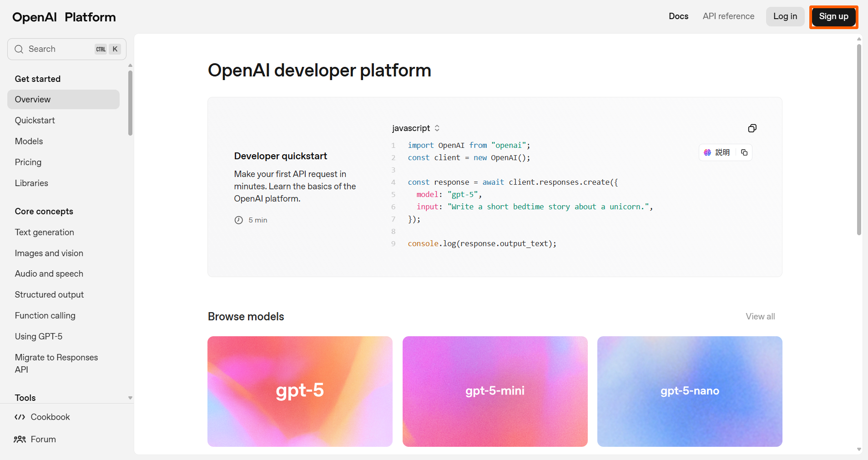Click the Cookbook code brackets icon

point(20,417)
